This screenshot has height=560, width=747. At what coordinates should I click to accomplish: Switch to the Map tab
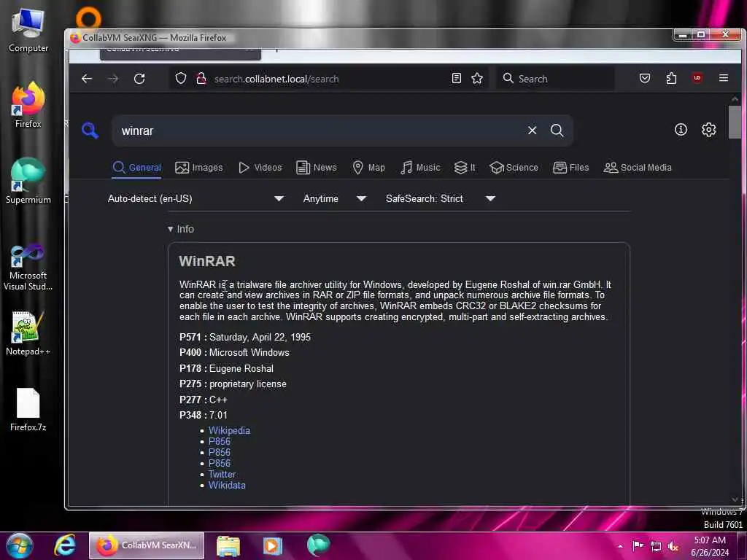(x=368, y=168)
